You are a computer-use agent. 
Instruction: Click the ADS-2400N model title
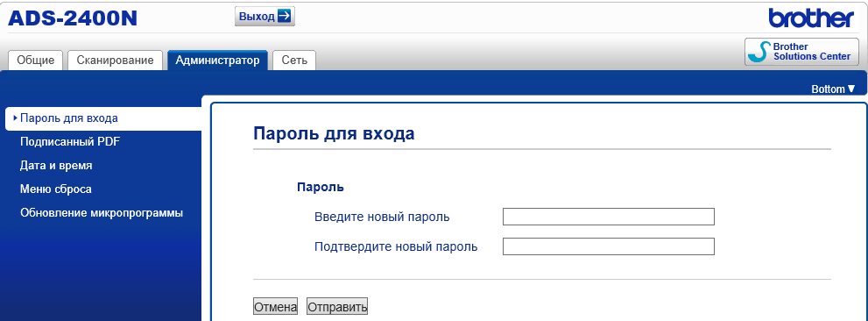click(x=73, y=18)
